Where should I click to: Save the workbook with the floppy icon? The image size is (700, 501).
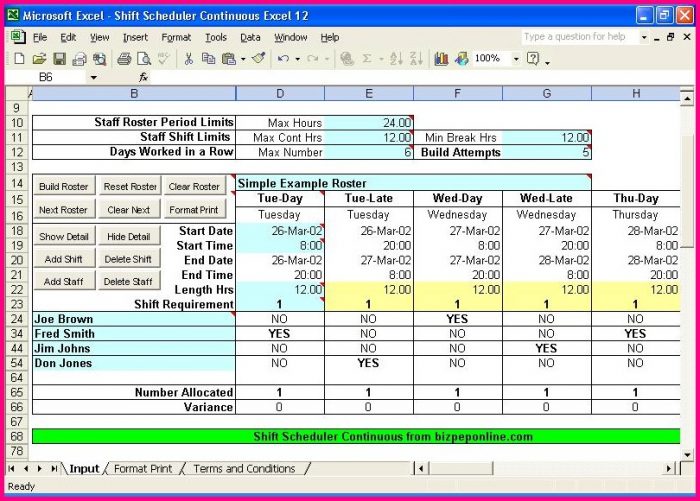59,58
